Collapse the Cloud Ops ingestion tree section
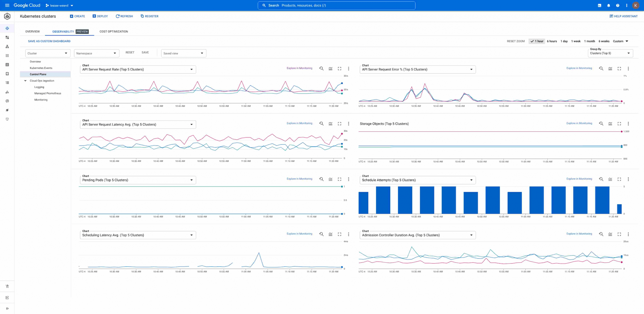Image resolution: width=644 pixels, height=314 pixels. [25, 81]
